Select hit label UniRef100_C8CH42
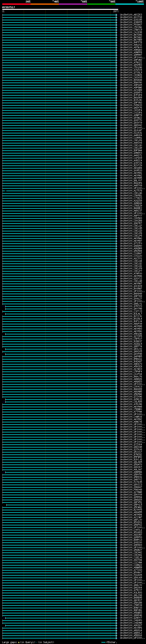The image size is (146, 644). click(131, 552)
